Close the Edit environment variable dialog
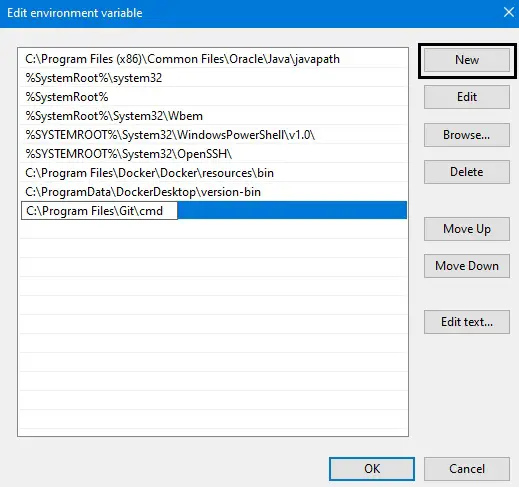The image size is (519, 487). coord(509,13)
